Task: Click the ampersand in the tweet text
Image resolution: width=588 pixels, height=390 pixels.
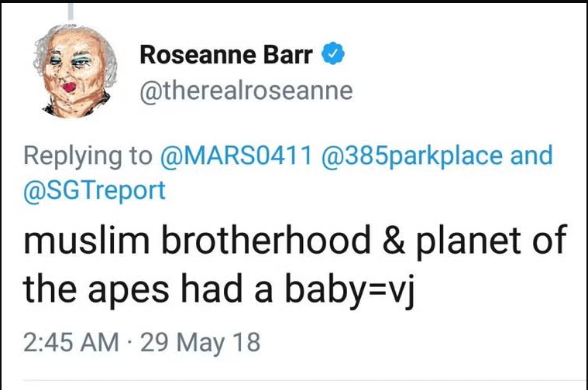Action: [x=397, y=245]
